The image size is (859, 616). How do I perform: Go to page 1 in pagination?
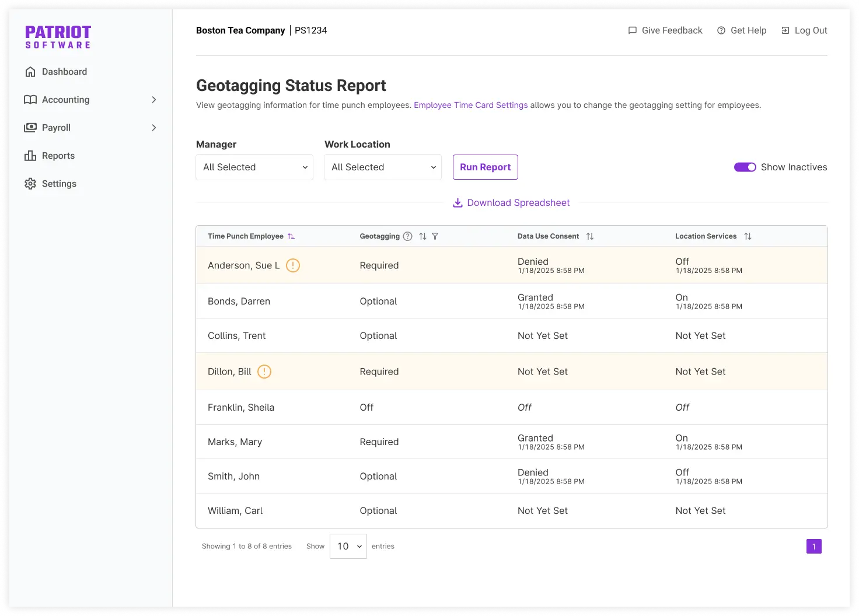814,547
